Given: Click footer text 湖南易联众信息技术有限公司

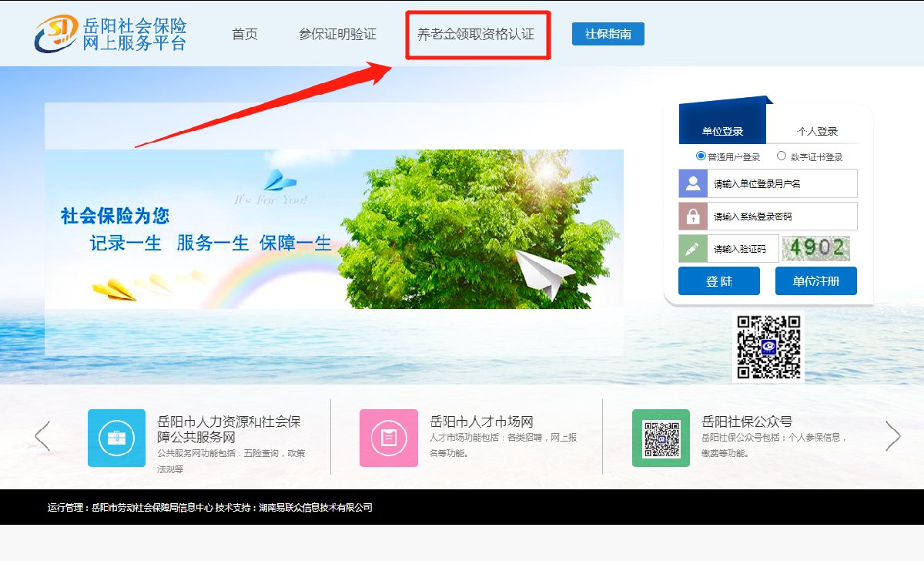Looking at the screenshot, I should pos(316,508).
